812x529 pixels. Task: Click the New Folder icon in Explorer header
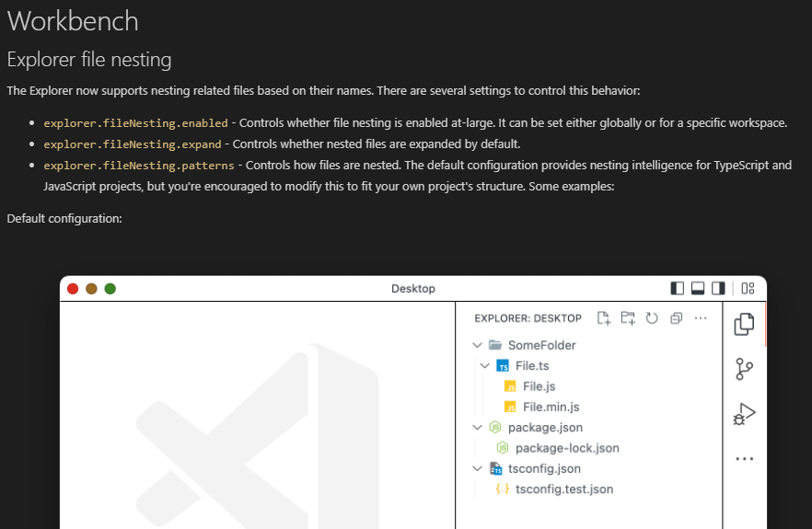[x=628, y=318]
